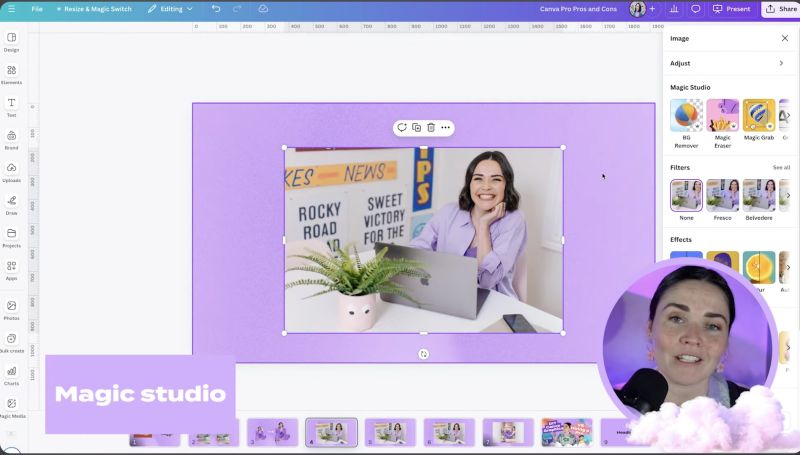This screenshot has height=455, width=800.
Task: Open Resize & Magic Switch
Action: [x=94, y=9]
